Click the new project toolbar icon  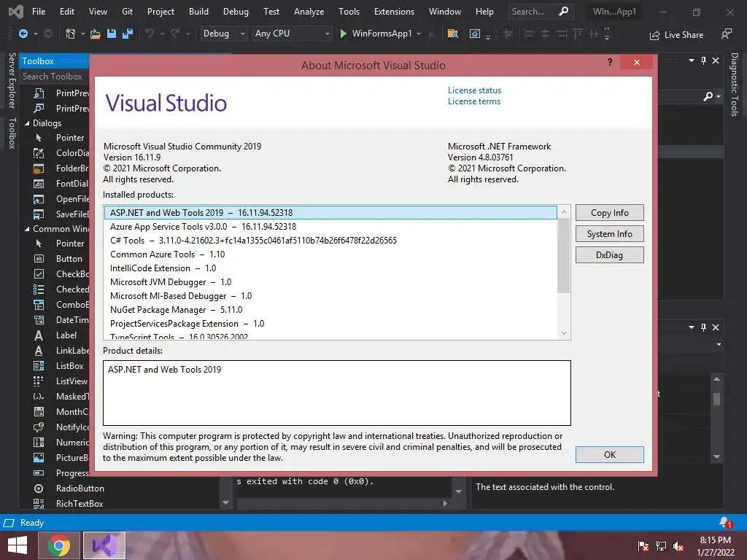pos(70,34)
